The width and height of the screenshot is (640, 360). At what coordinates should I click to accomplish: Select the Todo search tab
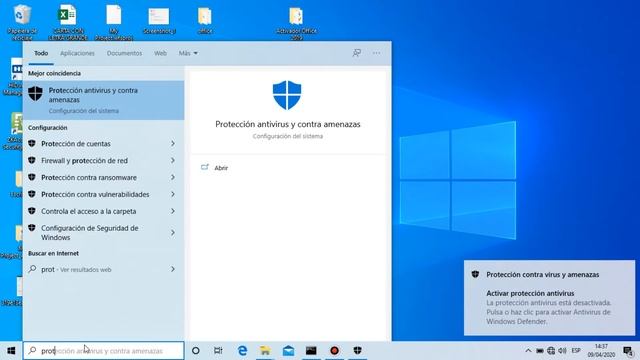tap(41, 53)
